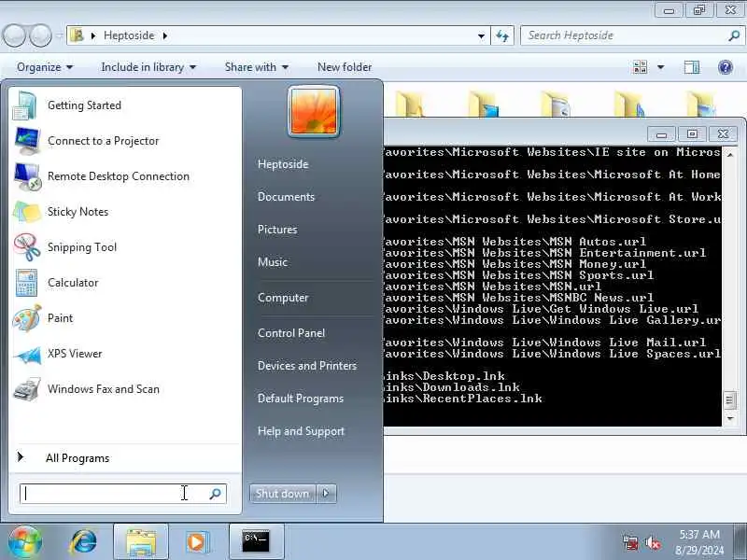Open the Calculator icon

pos(26,283)
